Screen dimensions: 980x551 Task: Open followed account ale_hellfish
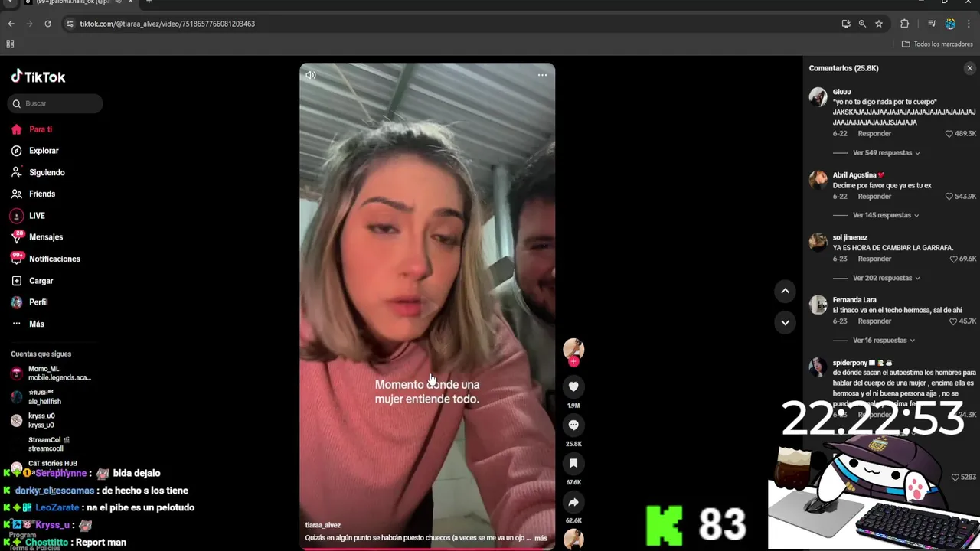click(38, 396)
